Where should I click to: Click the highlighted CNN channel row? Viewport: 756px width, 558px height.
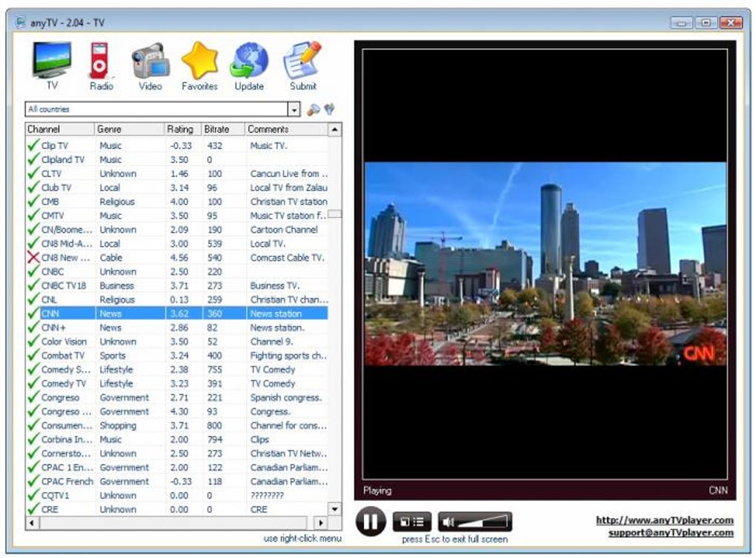pyautogui.click(x=177, y=313)
